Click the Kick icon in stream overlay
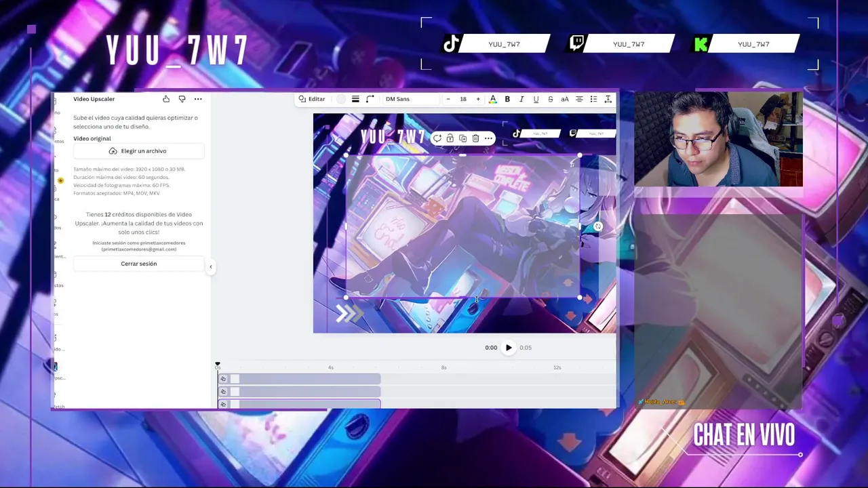The image size is (868, 488). [x=701, y=44]
